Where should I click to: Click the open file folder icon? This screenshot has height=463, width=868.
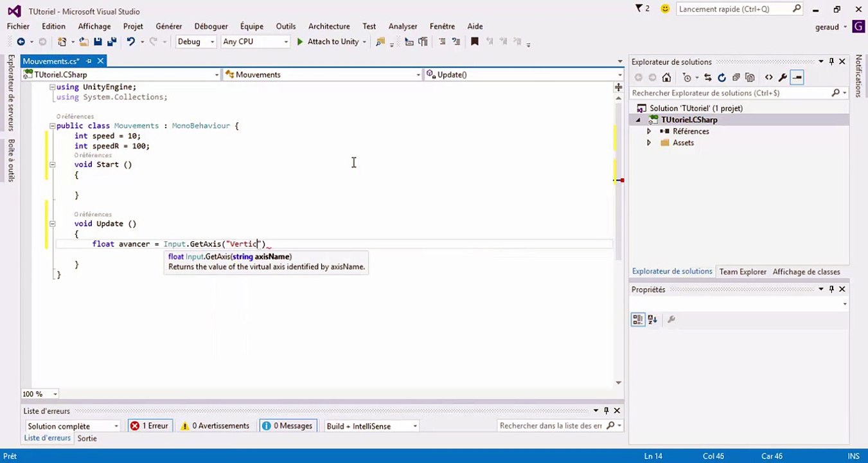pyautogui.click(x=84, y=42)
